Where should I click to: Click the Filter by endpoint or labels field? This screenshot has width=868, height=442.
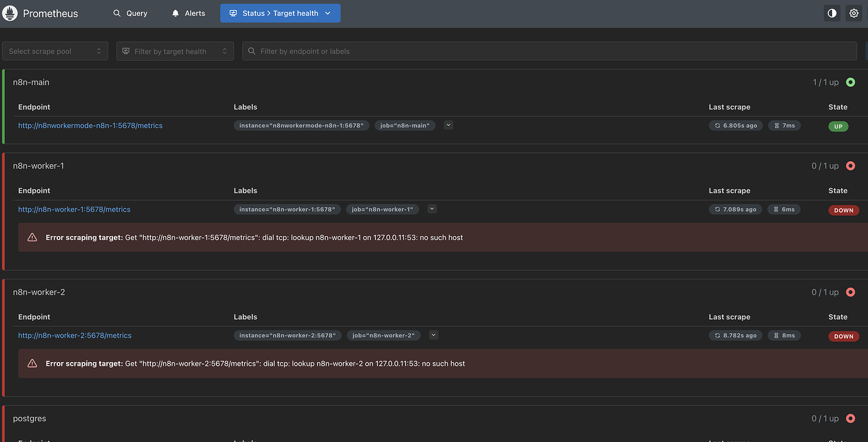point(440,51)
